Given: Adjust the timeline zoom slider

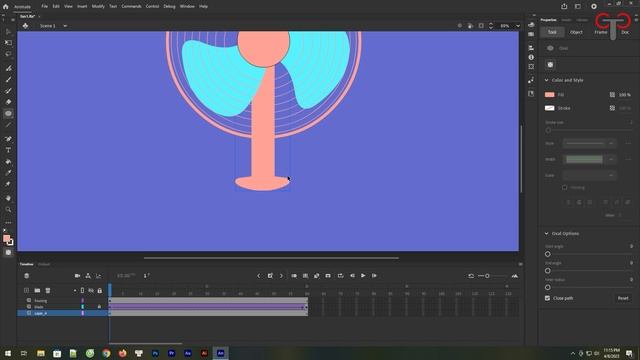Looking at the screenshot, I should tap(487, 276).
